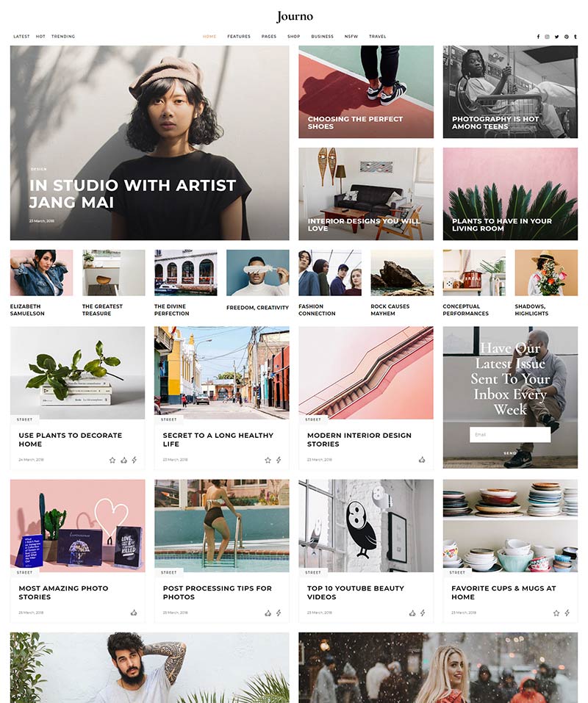Open the Pinterest social icon
Viewport: 588px width, 703px height.
click(567, 37)
